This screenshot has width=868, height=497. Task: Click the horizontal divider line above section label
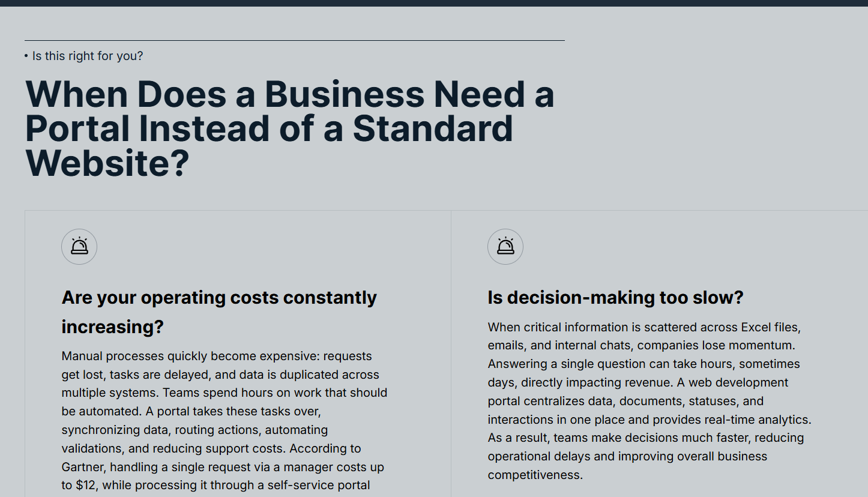tap(294, 40)
